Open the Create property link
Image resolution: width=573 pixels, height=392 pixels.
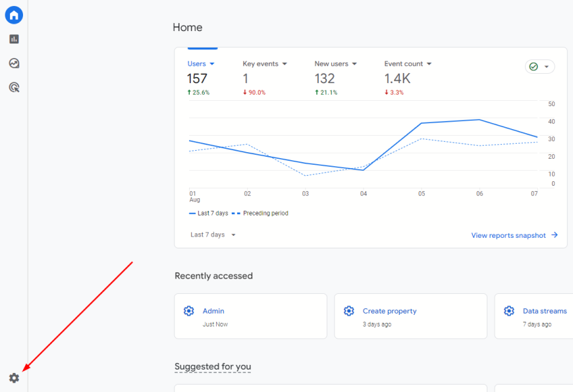tap(389, 311)
